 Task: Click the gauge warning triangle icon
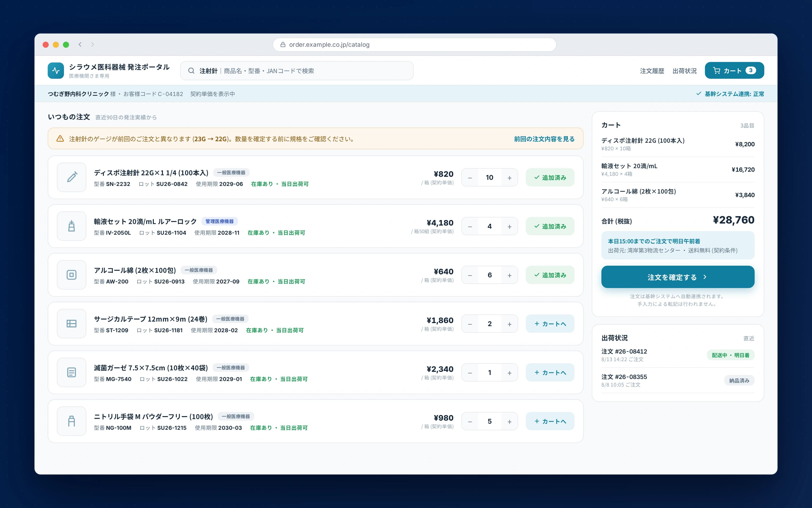tap(60, 138)
